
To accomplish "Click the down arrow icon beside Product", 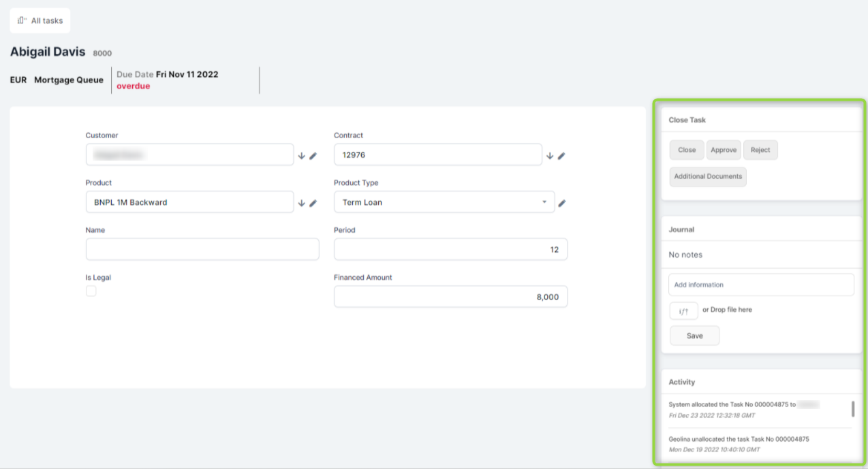I will point(302,203).
